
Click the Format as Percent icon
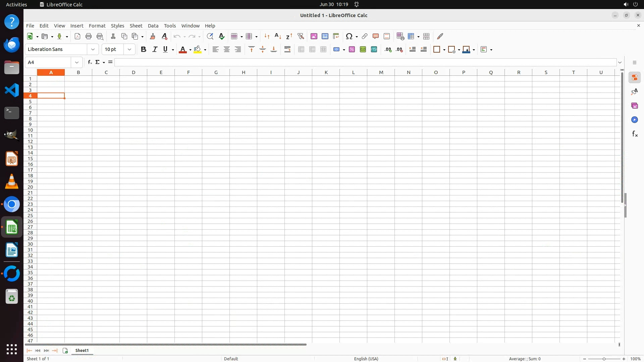click(x=352, y=50)
